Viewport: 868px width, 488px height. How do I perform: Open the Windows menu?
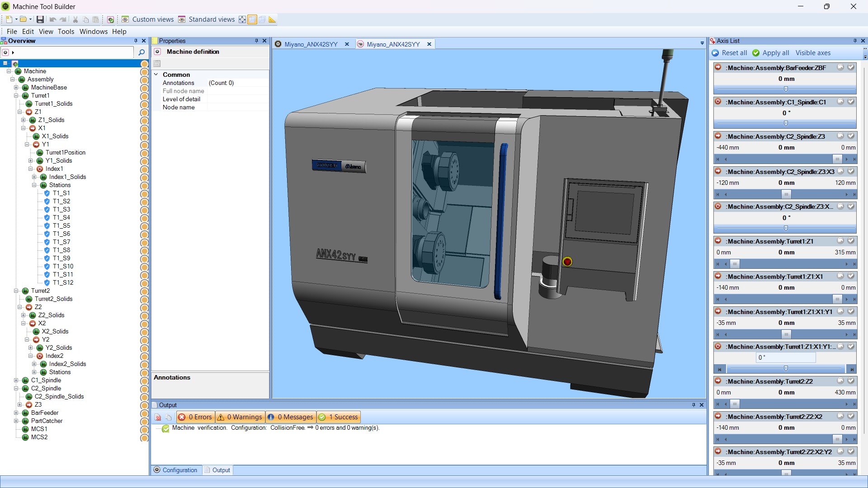pos(94,32)
